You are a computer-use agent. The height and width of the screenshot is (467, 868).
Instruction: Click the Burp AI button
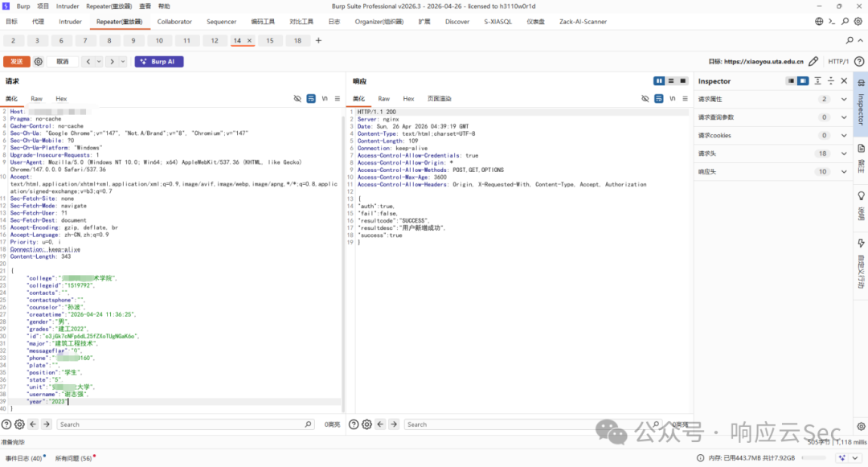coord(159,61)
